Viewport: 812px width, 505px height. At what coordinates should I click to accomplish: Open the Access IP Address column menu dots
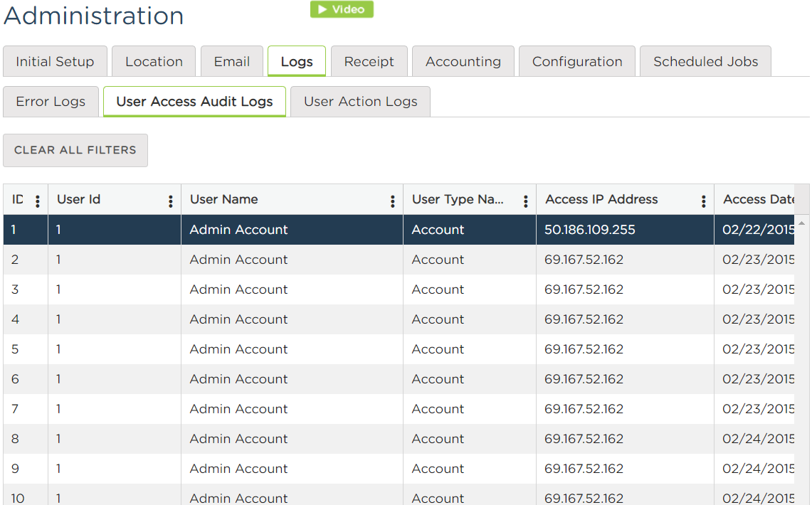point(703,201)
